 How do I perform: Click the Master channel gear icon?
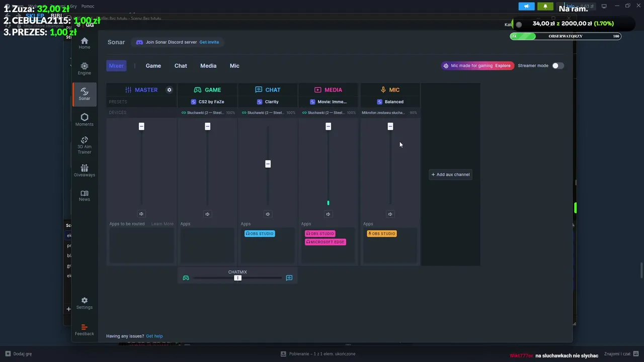pyautogui.click(x=169, y=90)
